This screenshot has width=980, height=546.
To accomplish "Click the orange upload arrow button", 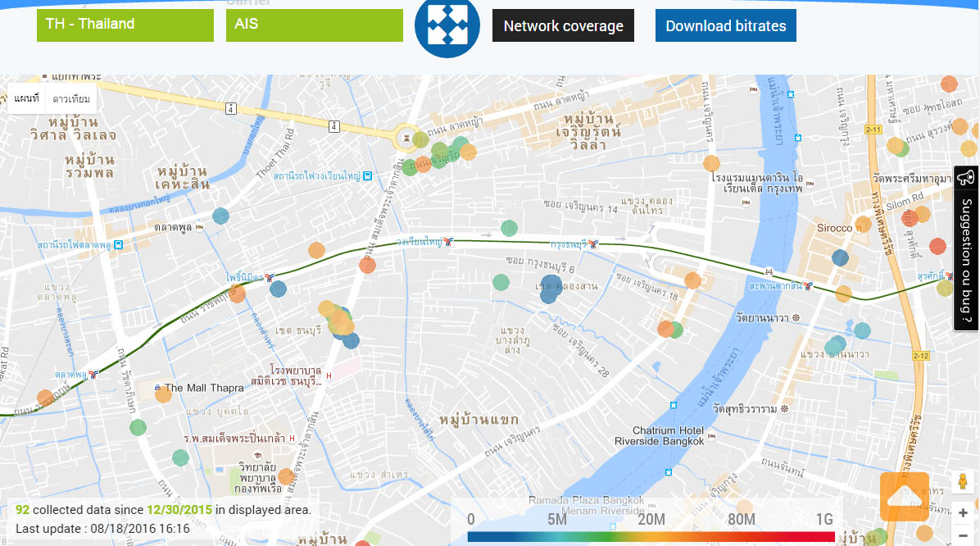I will (x=905, y=497).
